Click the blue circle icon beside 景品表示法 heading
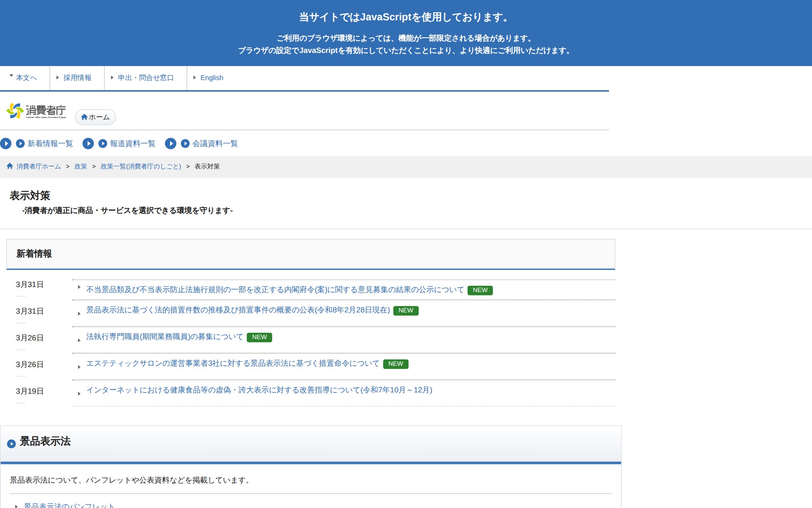 11,444
